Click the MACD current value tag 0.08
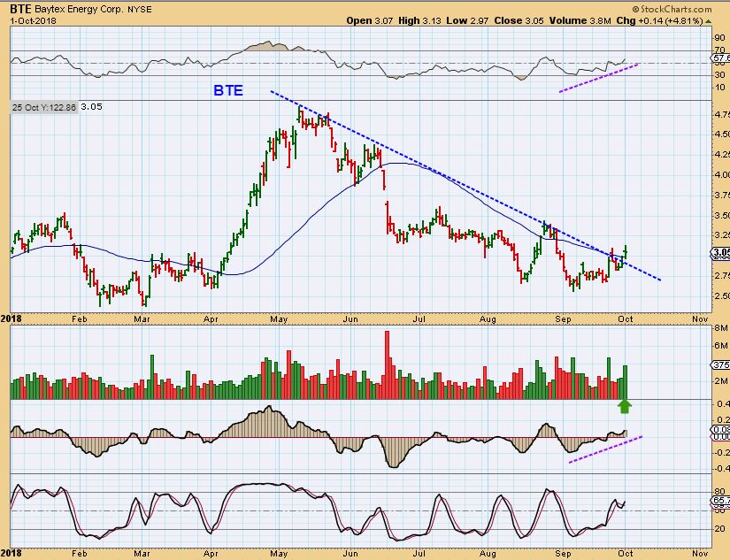730x560 pixels. tap(721, 430)
